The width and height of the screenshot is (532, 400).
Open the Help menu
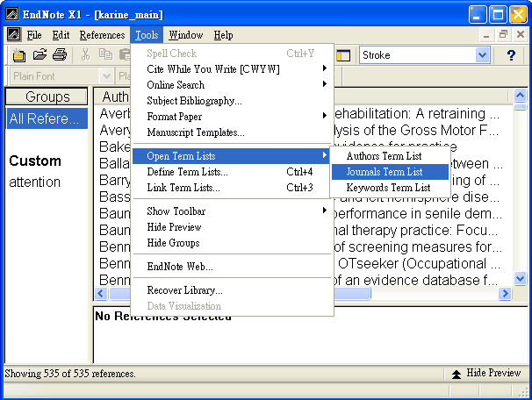[223, 35]
